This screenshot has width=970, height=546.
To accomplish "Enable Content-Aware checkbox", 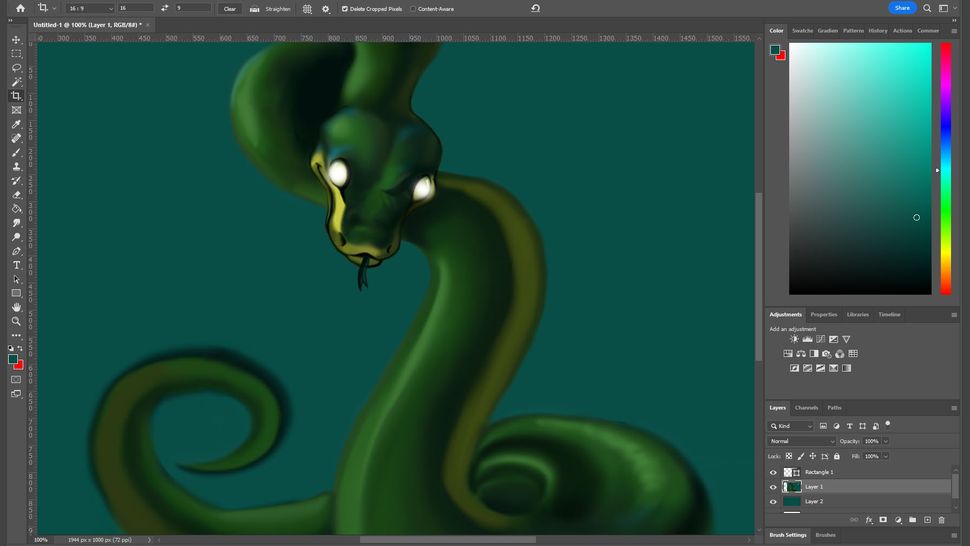I will click(x=413, y=9).
